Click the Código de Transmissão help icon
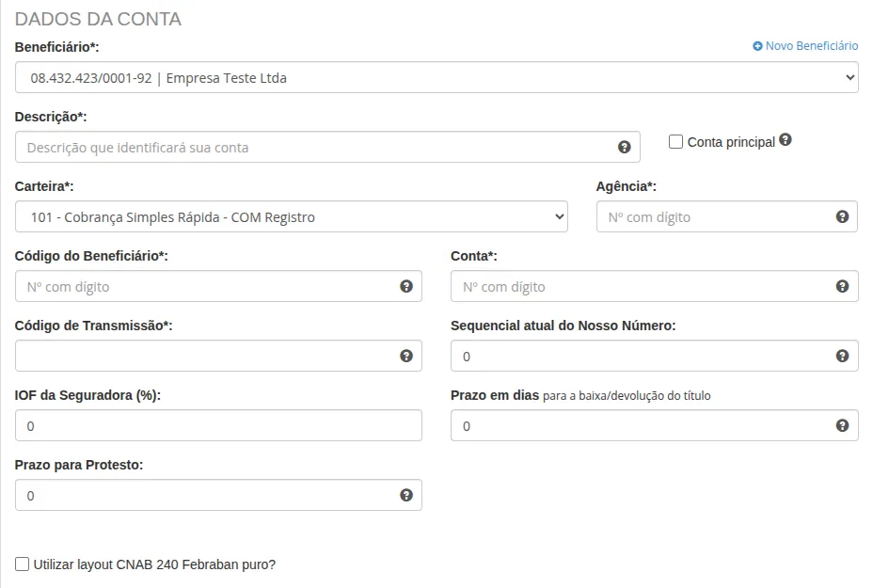 click(405, 356)
